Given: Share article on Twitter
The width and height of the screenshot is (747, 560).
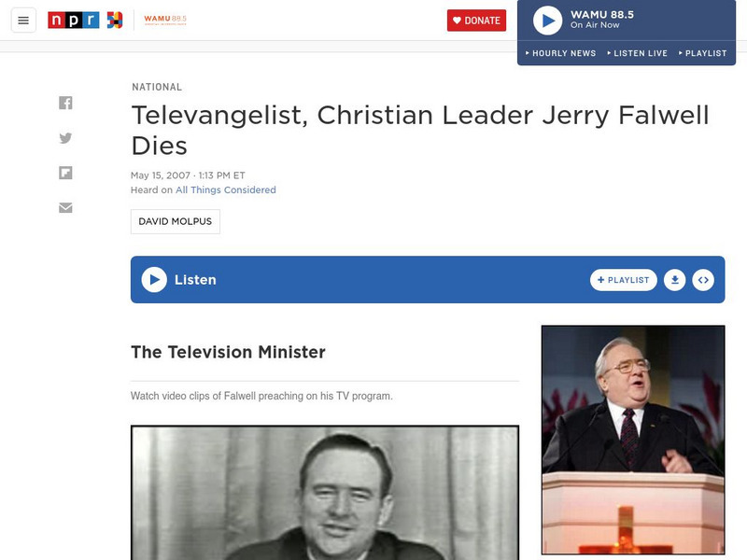Looking at the screenshot, I should 65,138.
